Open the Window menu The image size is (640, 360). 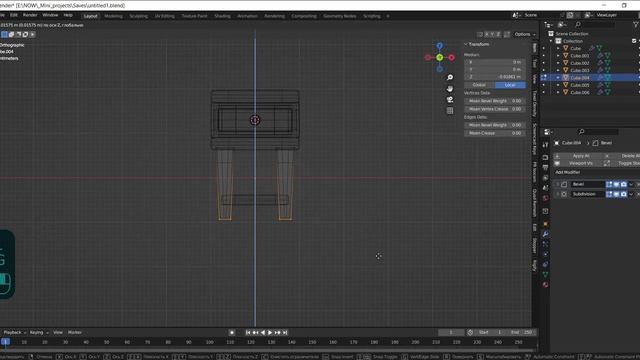point(50,15)
